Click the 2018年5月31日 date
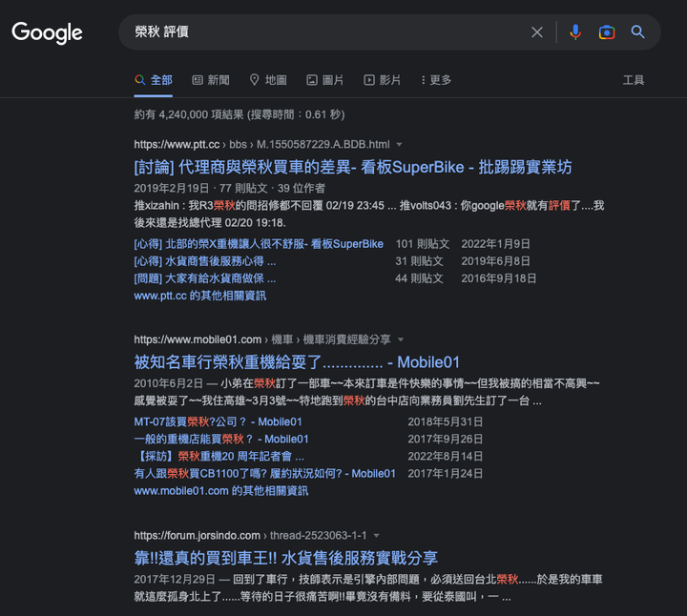The width and height of the screenshot is (687, 616). click(x=446, y=422)
